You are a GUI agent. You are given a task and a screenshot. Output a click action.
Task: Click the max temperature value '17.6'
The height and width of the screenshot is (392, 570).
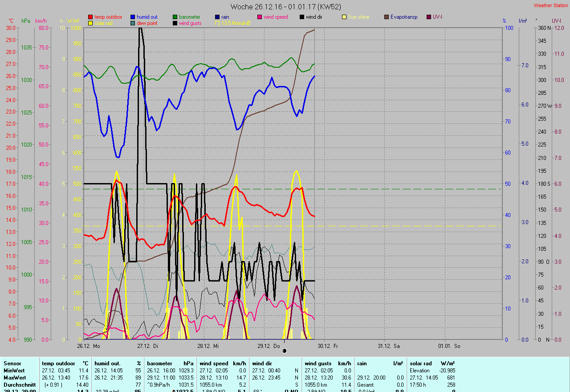click(x=84, y=378)
